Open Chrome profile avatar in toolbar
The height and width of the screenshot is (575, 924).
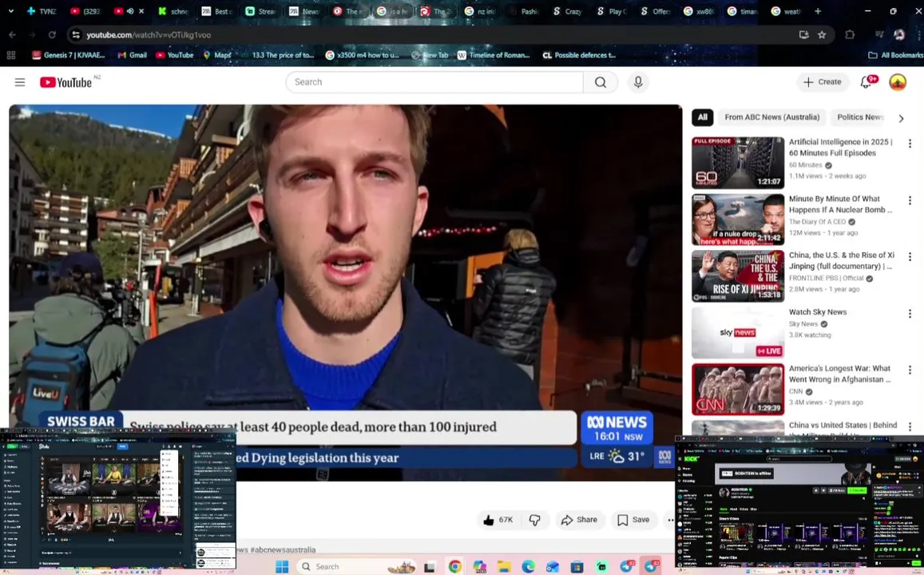898,35
